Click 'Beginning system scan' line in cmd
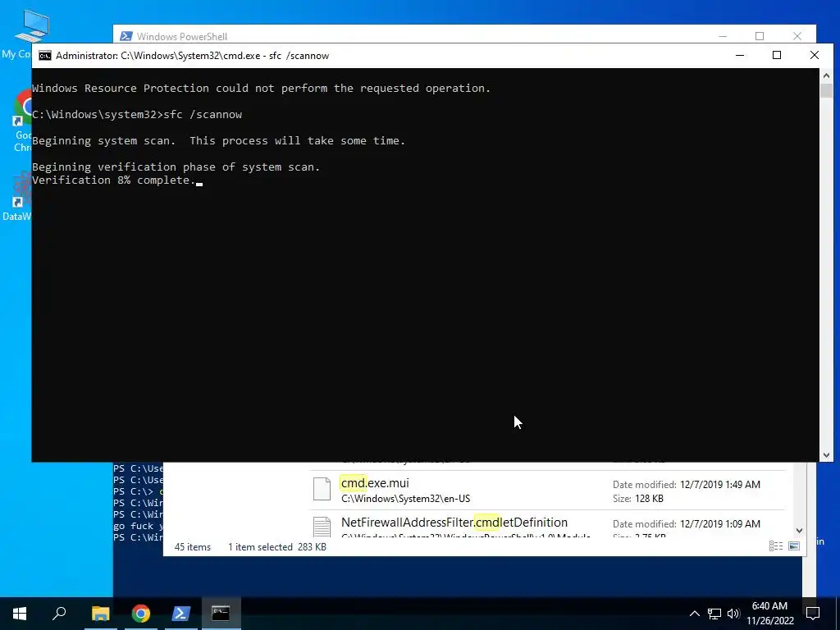This screenshot has height=630, width=840. 218,141
